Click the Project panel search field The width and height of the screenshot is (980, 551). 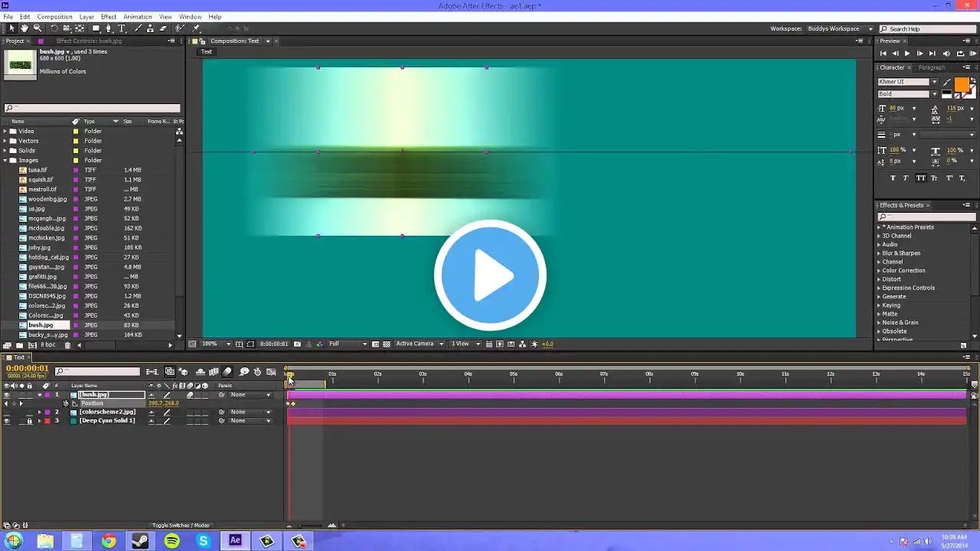(x=93, y=109)
